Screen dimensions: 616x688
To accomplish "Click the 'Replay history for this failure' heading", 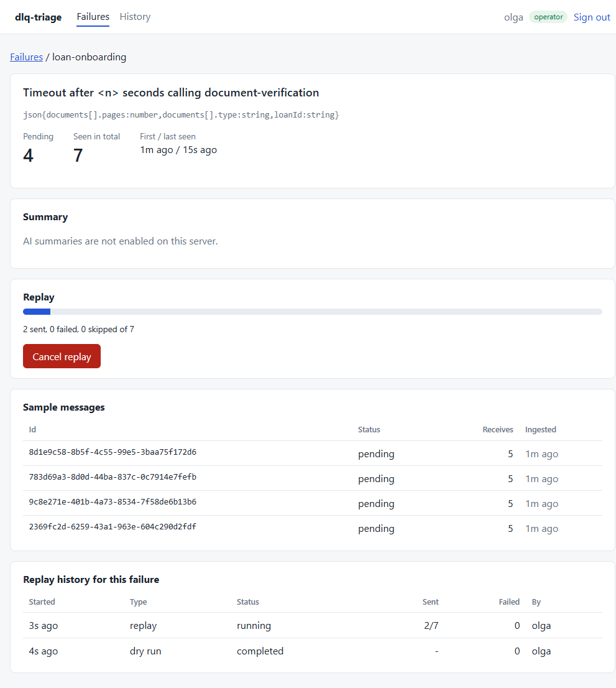I will pos(91,580).
